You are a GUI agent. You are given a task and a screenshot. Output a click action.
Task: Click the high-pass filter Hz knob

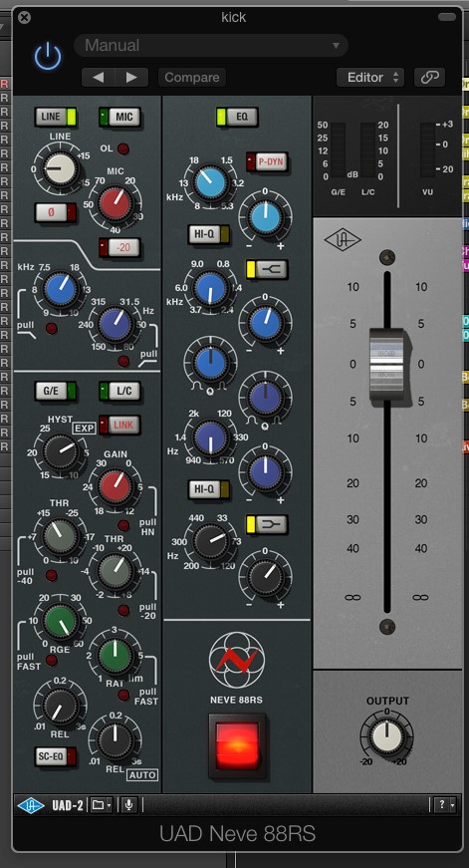[x=116, y=324]
